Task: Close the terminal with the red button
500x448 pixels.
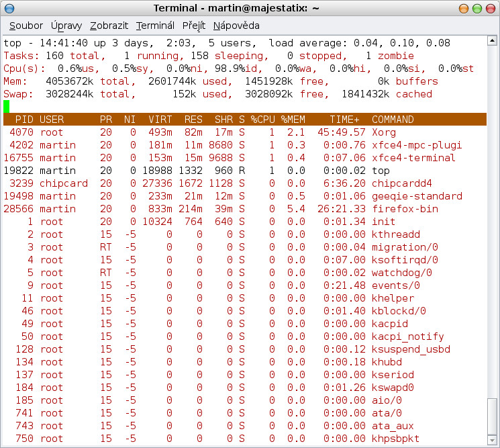Action: coord(490,8)
